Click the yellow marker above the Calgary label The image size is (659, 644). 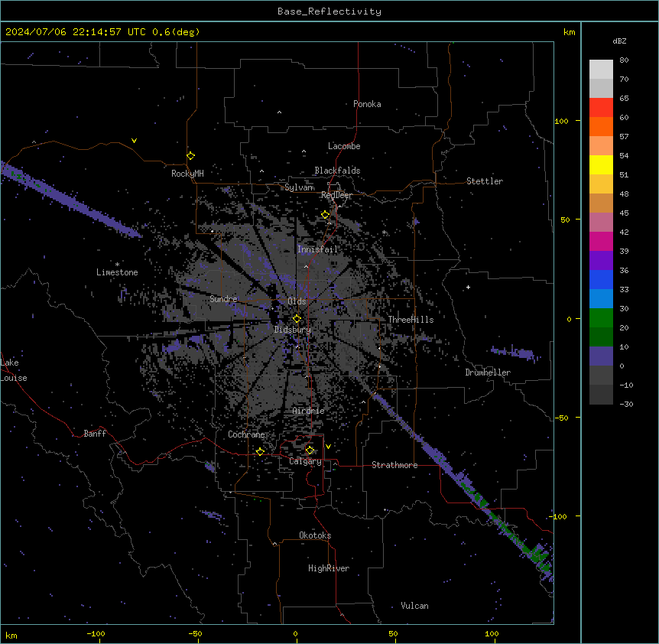tap(310, 450)
